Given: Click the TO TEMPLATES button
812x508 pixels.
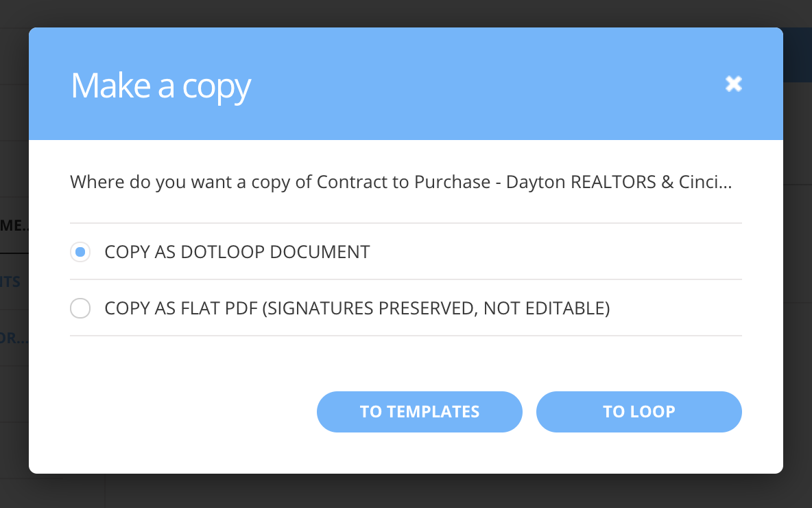Looking at the screenshot, I should coord(419,412).
